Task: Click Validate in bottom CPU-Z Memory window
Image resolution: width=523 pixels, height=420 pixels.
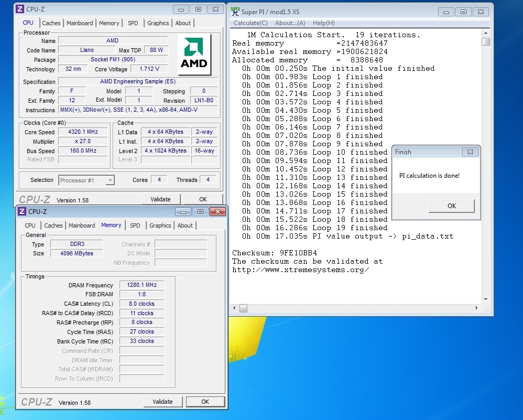Action: coord(162,402)
